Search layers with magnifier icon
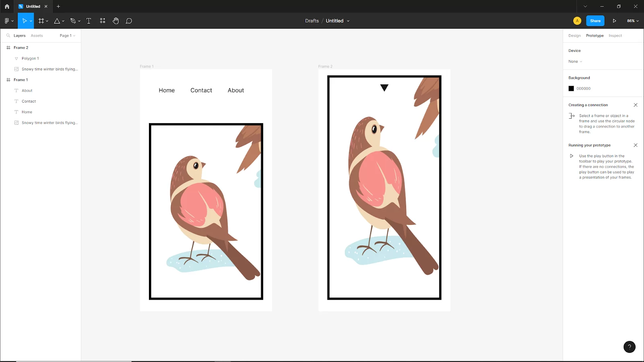 [x=8, y=35]
